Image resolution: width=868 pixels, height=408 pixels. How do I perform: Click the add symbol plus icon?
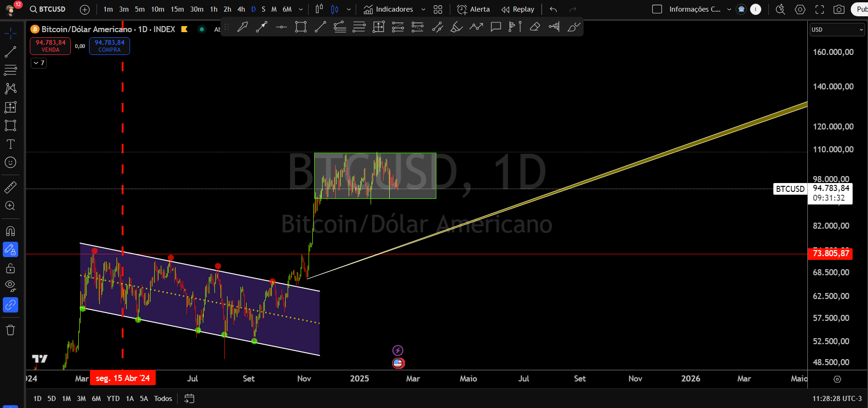pos(85,9)
